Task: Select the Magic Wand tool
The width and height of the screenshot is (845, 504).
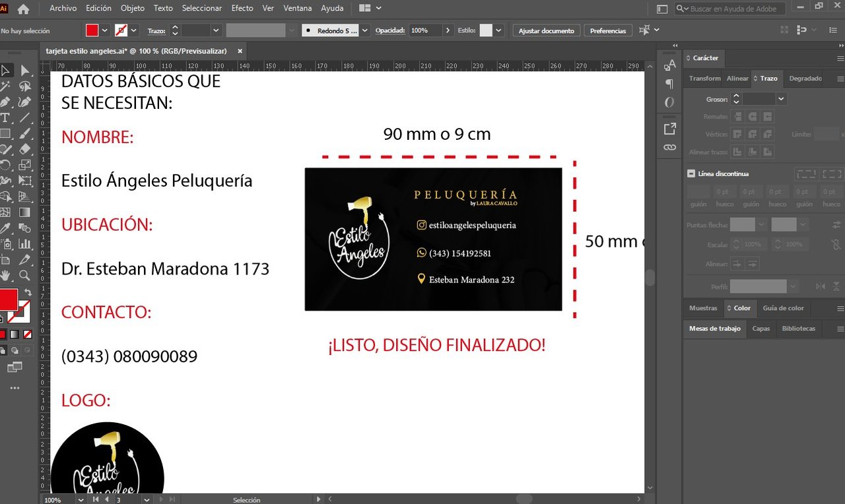Action: point(5,86)
